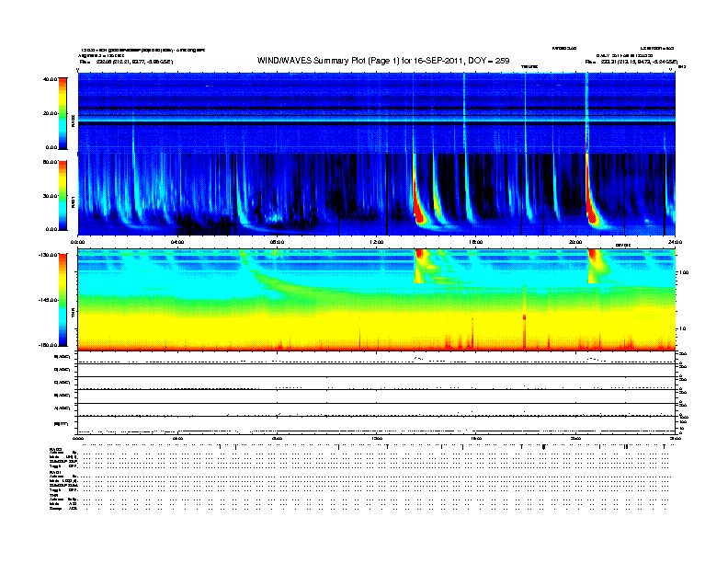Click the 40.00 label on RAD2 color scale
Image resolution: width=728 pixels, height=563 pixels.
coord(50,79)
